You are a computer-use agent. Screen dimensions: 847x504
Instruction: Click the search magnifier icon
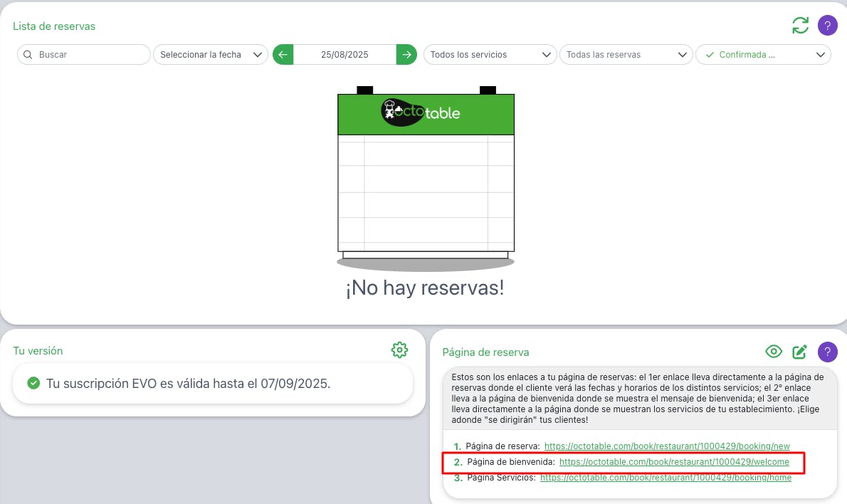click(x=28, y=55)
